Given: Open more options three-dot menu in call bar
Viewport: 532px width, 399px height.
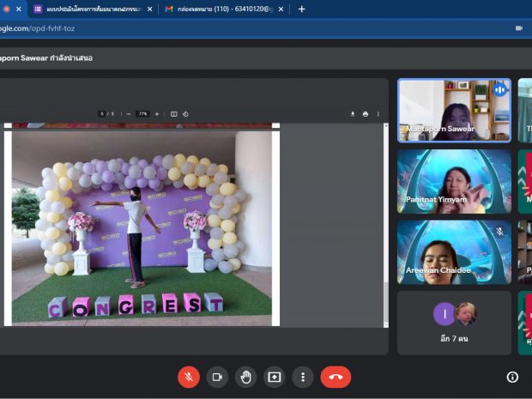Looking at the screenshot, I should coord(302,377).
